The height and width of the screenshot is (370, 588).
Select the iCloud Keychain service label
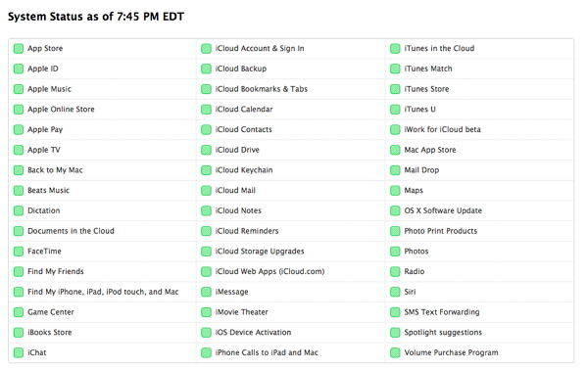pyautogui.click(x=244, y=170)
